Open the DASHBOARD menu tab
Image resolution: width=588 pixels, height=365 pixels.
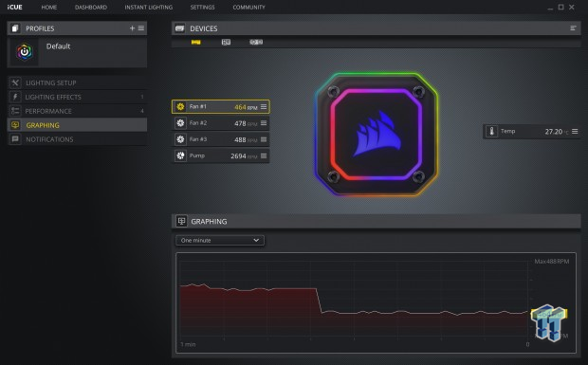[91, 8]
